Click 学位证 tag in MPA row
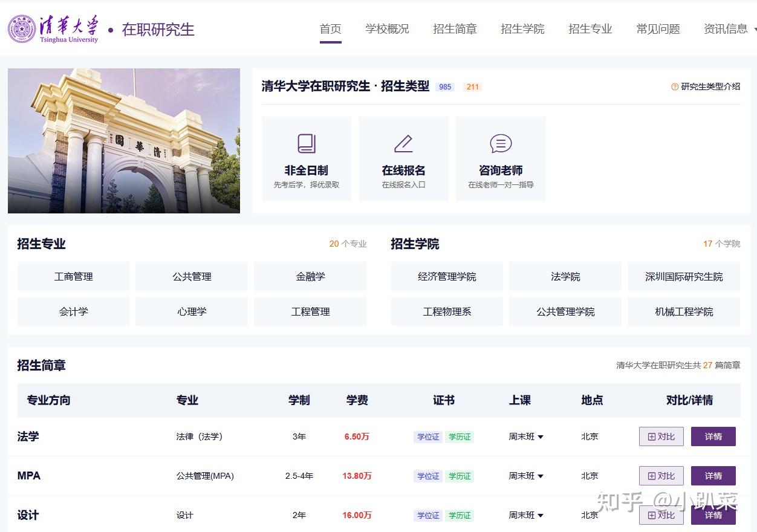757x532 pixels. coord(428,476)
